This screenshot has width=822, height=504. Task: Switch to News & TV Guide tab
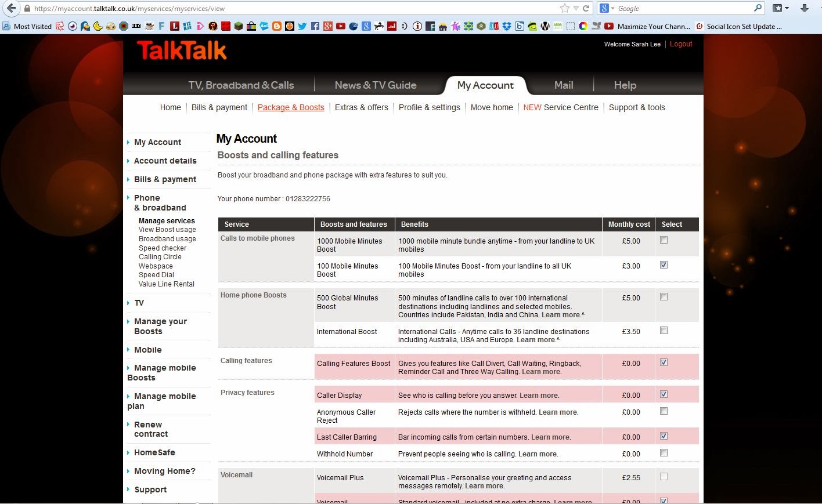(x=376, y=85)
